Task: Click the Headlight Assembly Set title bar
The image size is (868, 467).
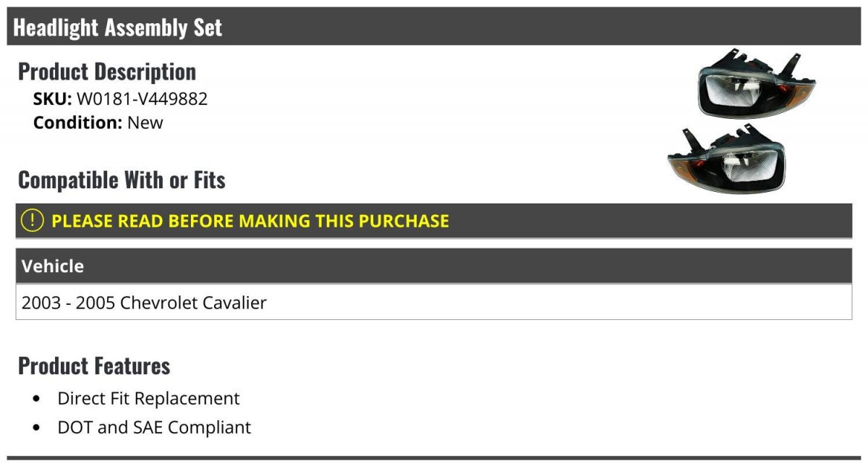Action: [434, 27]
